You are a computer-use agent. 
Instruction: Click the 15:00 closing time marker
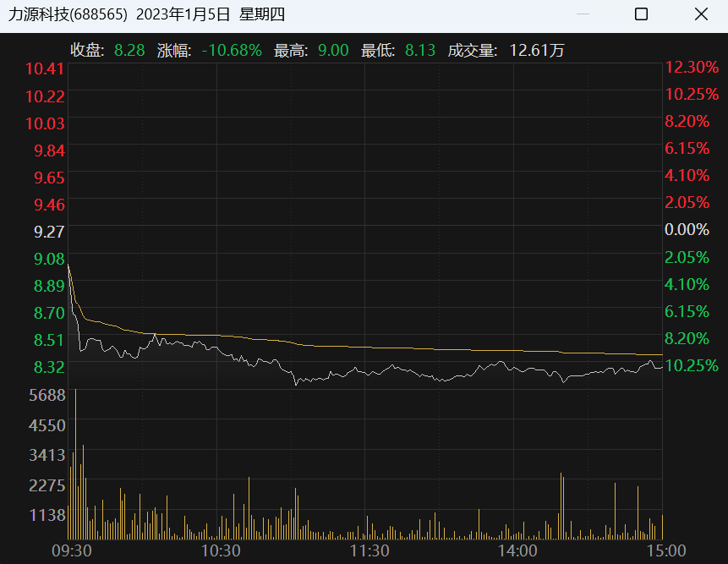pos(665,551)
